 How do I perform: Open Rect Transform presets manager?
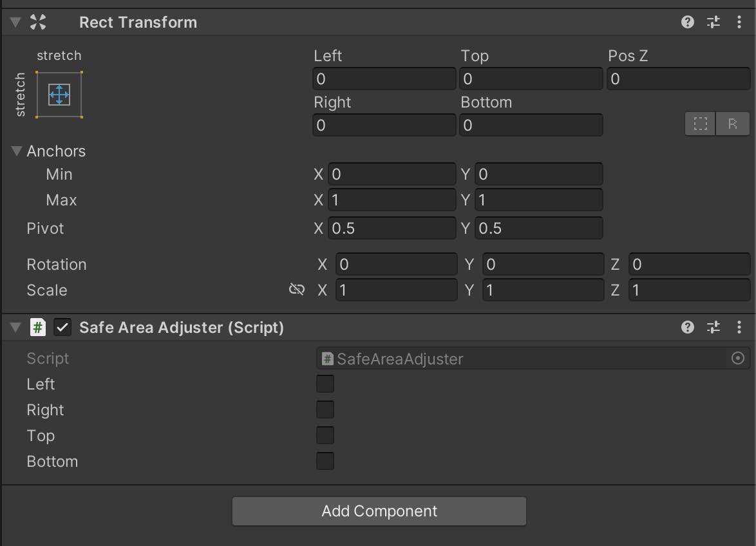click(713, 21)
